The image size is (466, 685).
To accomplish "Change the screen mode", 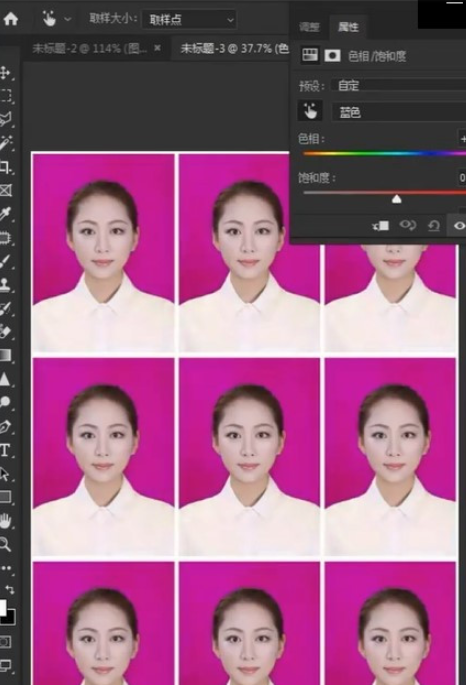I will coord(5,665).
